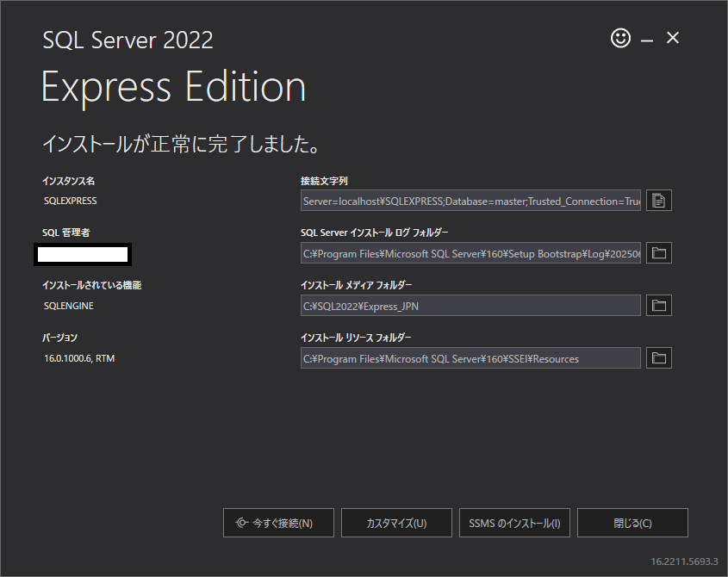Image resolution: width=728 pixels, height=577 pixels.
Task: Click the install log folder path field
Action: pyautogui.click(x=470, y=253)
